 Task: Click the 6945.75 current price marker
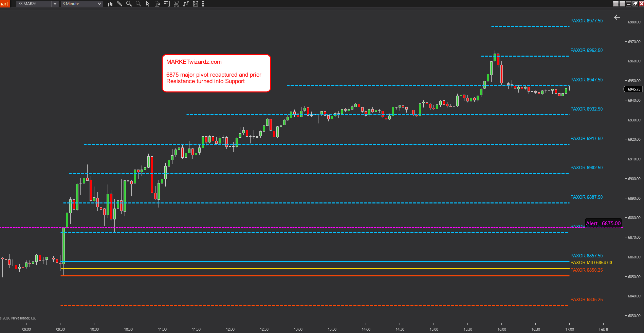633,89
